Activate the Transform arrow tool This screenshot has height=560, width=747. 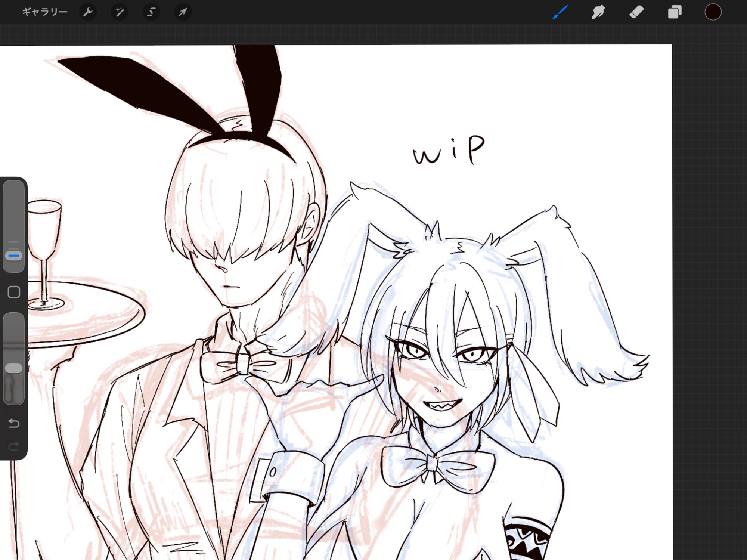pyautogui.click(x=183, y=12)
